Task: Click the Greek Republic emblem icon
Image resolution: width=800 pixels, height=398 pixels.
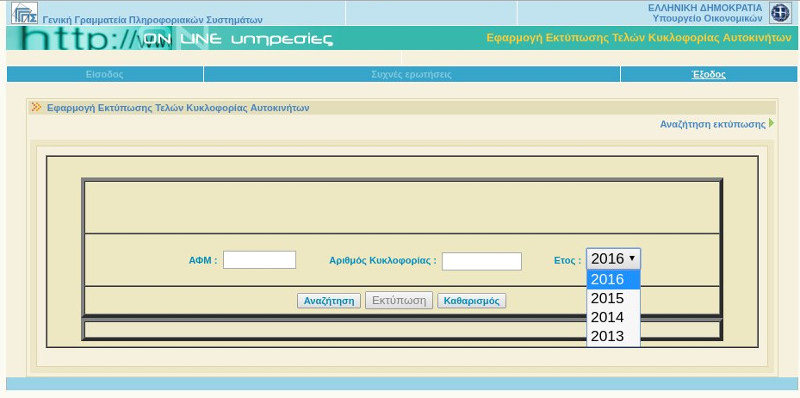Action: tap(780, 13)
